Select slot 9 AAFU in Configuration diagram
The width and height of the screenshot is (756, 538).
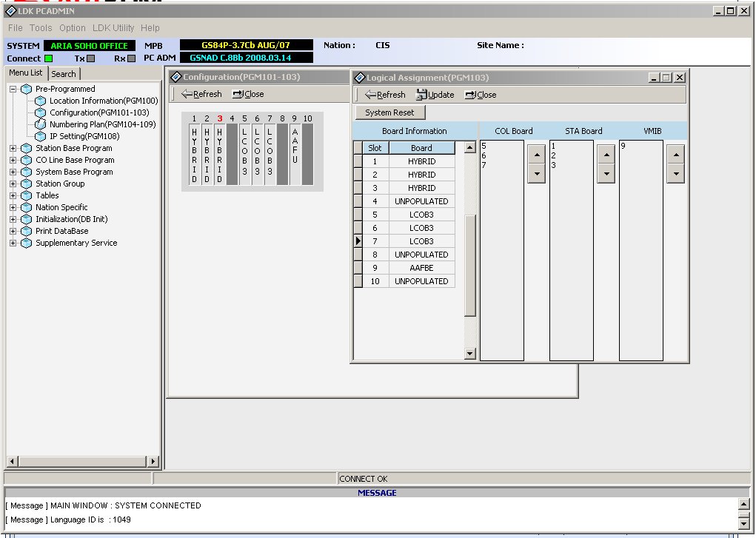[x=295, y=154]
